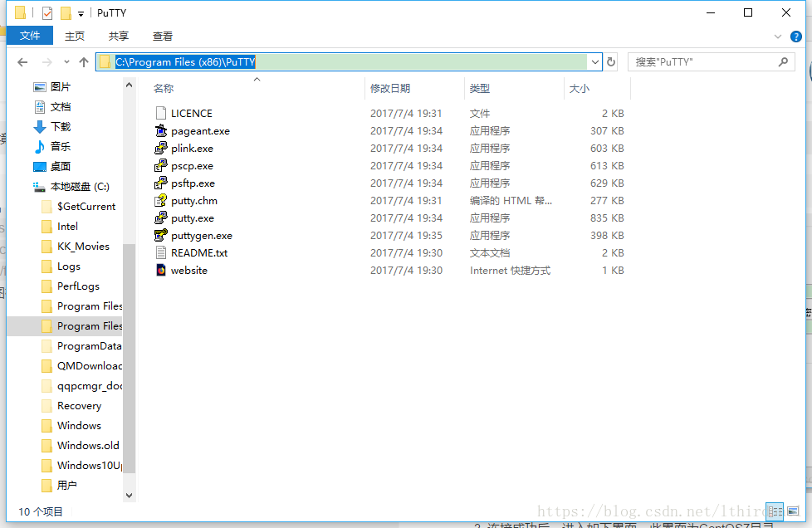Click the 10 个项目 status text

point(41,511)
